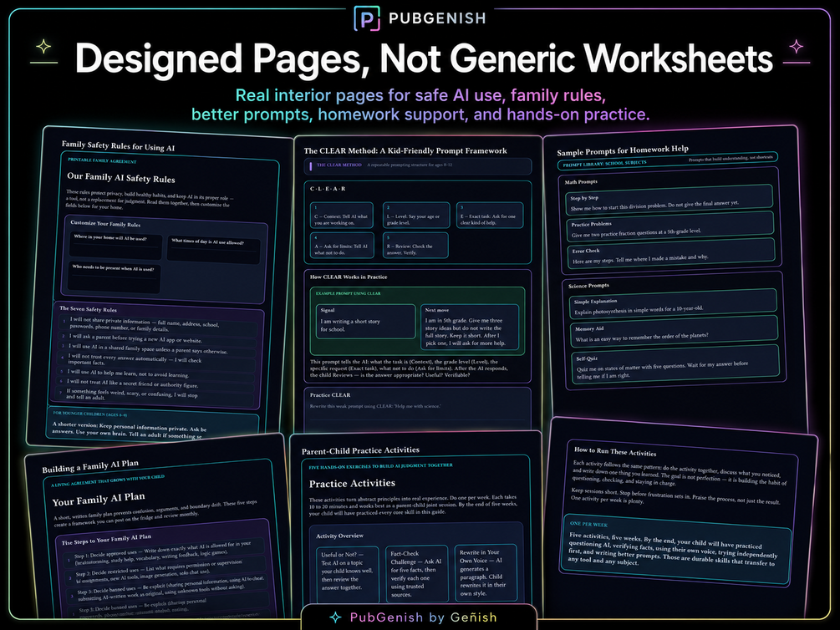The height and width of the screenshot is (630, 840).
Task: Click the 'Practice Activities' heading
Action: [x=352, y=483]
